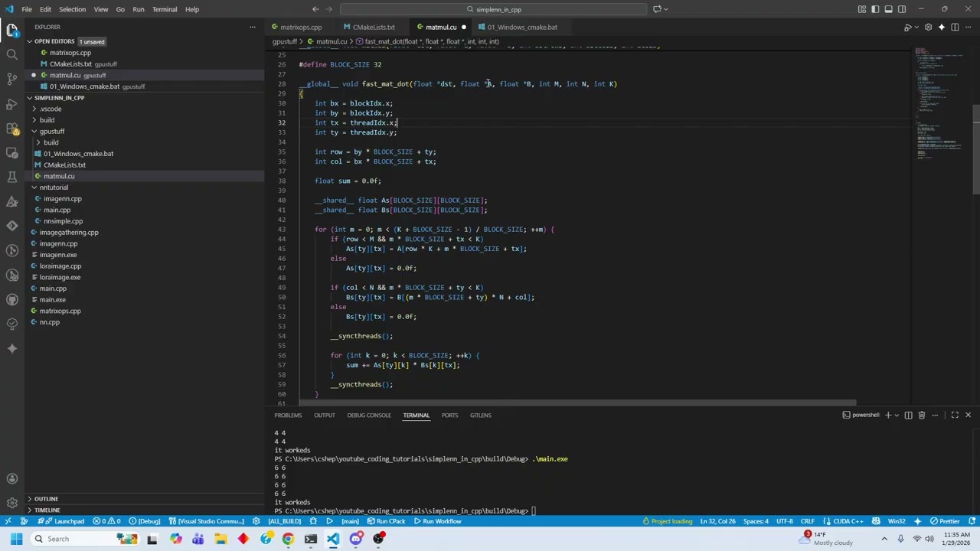Image resolution: width=980 pixels, height=551 pixels.
Task: Click the editor minimap overview
Action: click(x=942, y=103)
